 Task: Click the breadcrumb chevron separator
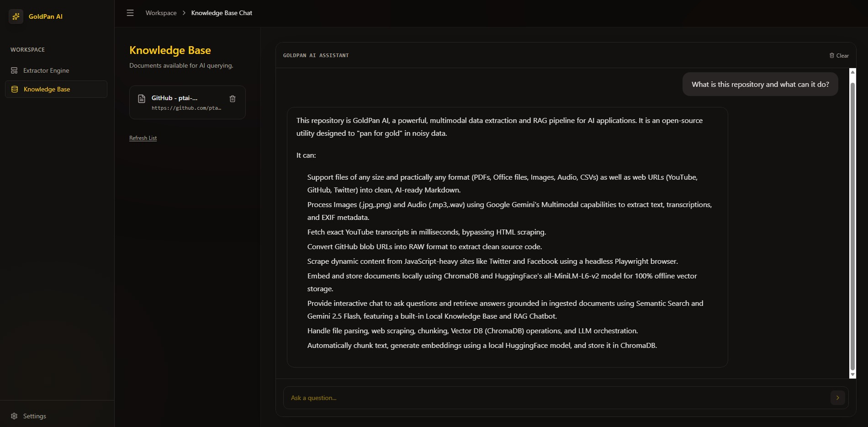pos(184,13)
